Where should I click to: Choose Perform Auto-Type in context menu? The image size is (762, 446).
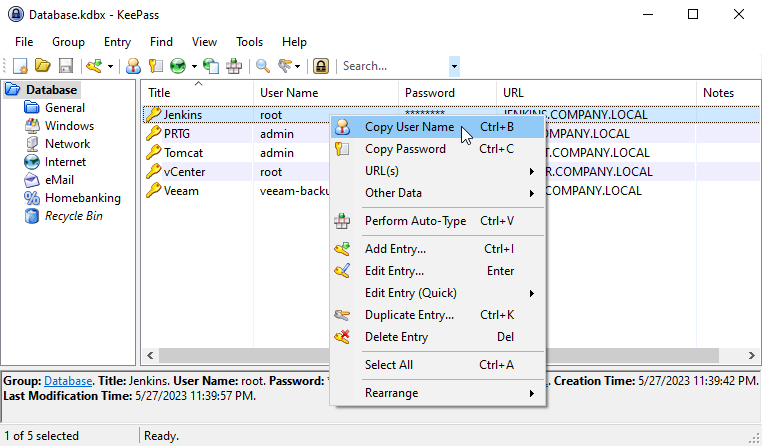(x=437, y=221)
